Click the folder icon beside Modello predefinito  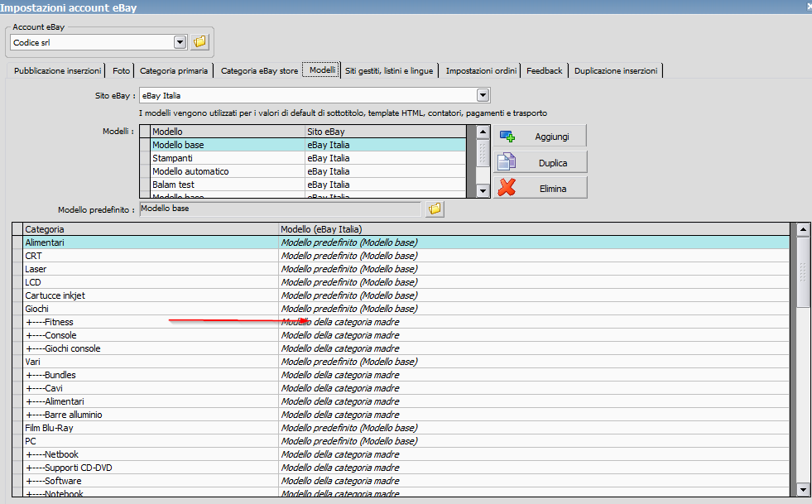click(x=434, y=209)
